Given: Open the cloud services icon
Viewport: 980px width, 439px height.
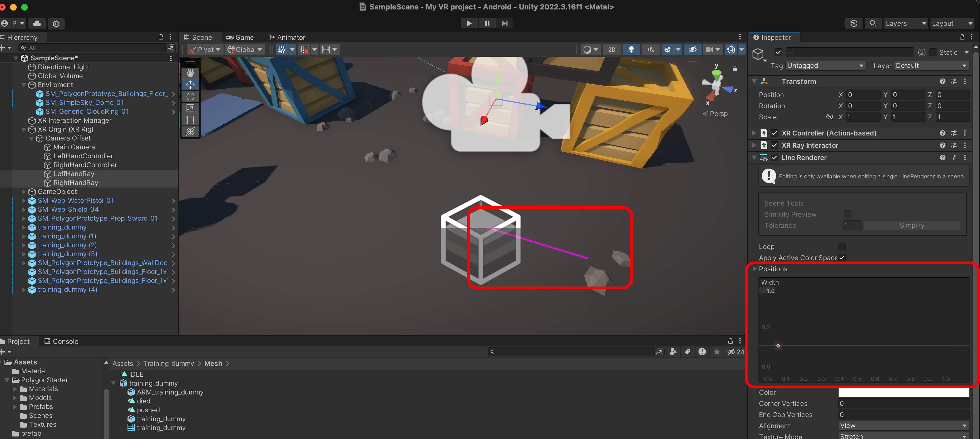Looking at the screenshot, I should [x=37, y=23].
